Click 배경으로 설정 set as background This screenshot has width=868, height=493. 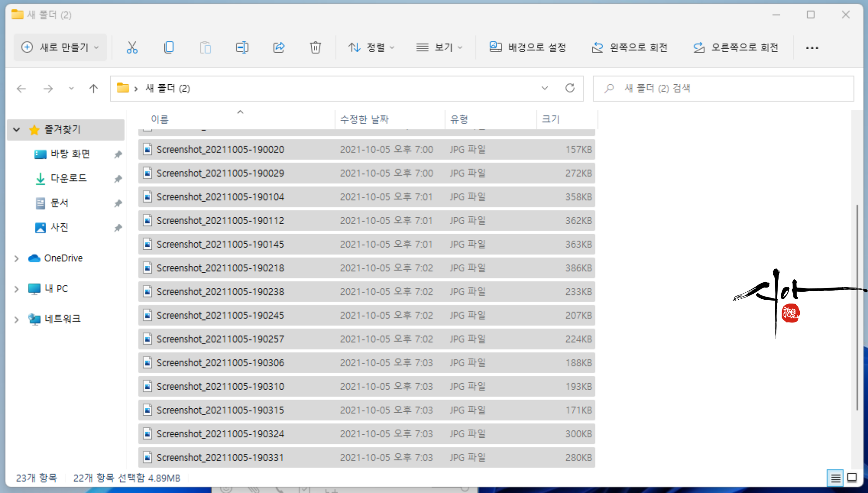[x=528, y=47]
